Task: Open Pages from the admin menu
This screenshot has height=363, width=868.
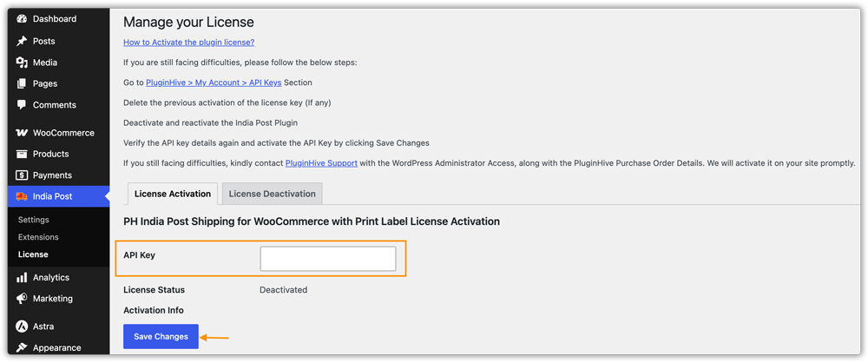Action: [x=59, y=83]
